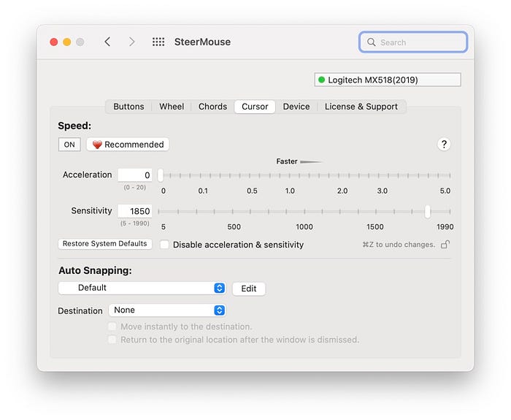Check Move instantly to the destination
Image resolution: width=511 pixels, height=420 pixels.
(x=112, y=327)
